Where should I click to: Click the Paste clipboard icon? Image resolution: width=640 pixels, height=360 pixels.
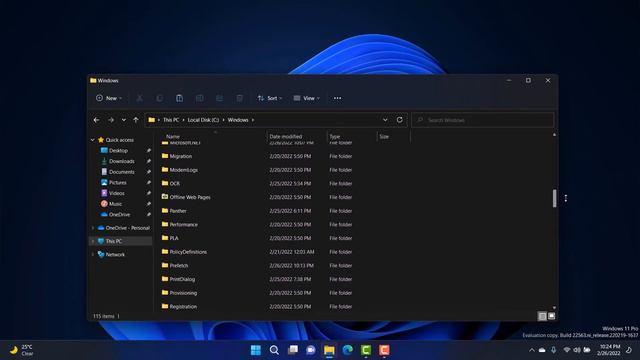click(179, 98)
